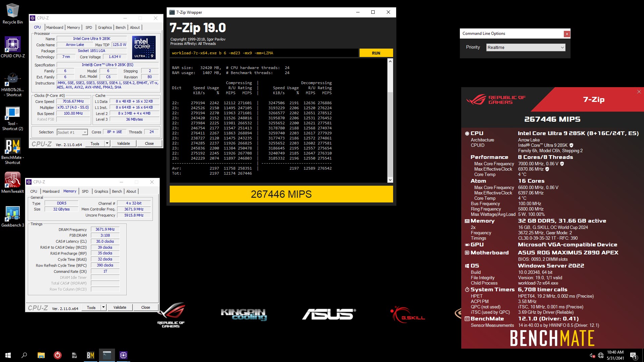Click ASUS ROG MAXIMUS Z890 APEX text
644x362 pixels.
click(x=568, y=253)
